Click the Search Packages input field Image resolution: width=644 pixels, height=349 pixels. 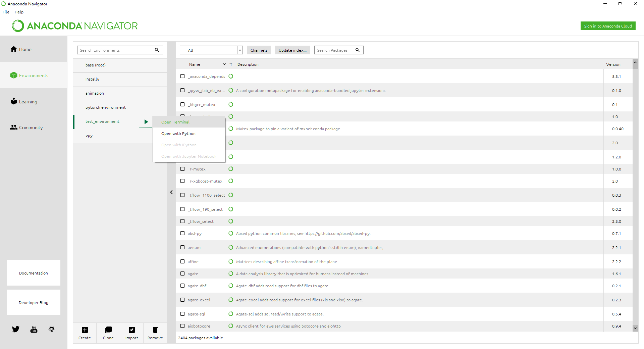point(334,50)
